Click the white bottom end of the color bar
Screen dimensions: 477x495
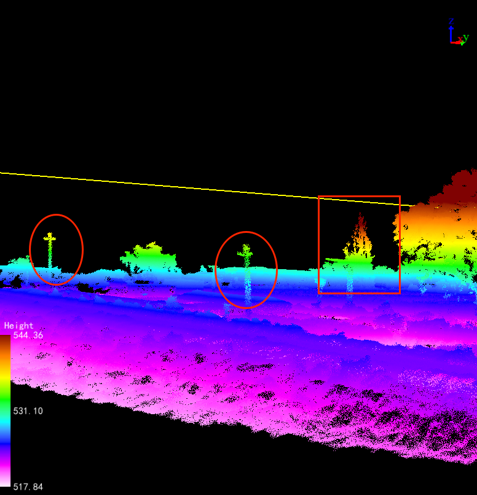coord(5,482)
